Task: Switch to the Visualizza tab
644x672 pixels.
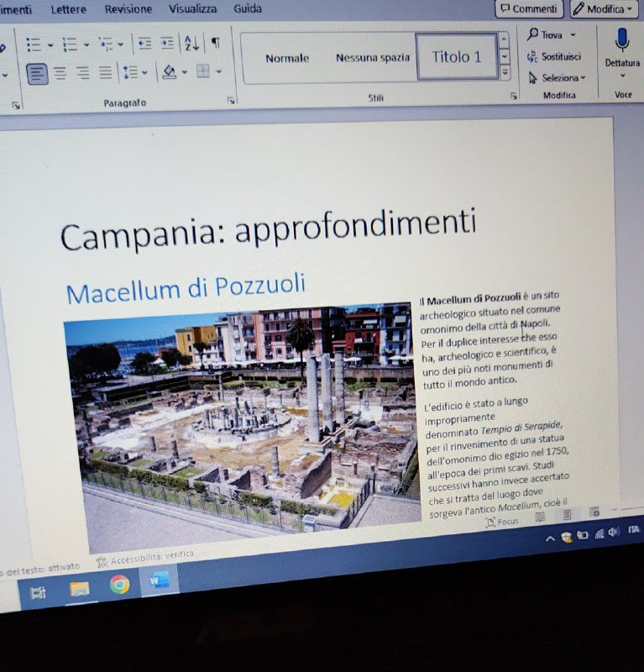Action: [192, 9]
